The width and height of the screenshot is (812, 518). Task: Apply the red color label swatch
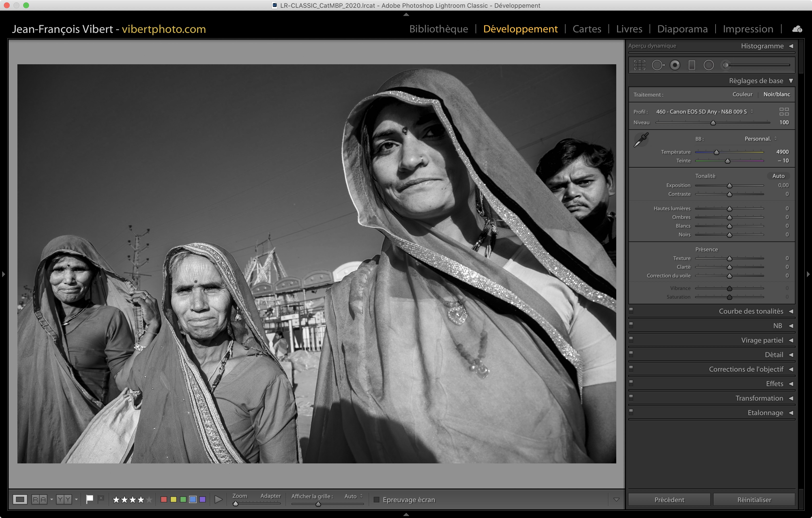tap(164, 499)
